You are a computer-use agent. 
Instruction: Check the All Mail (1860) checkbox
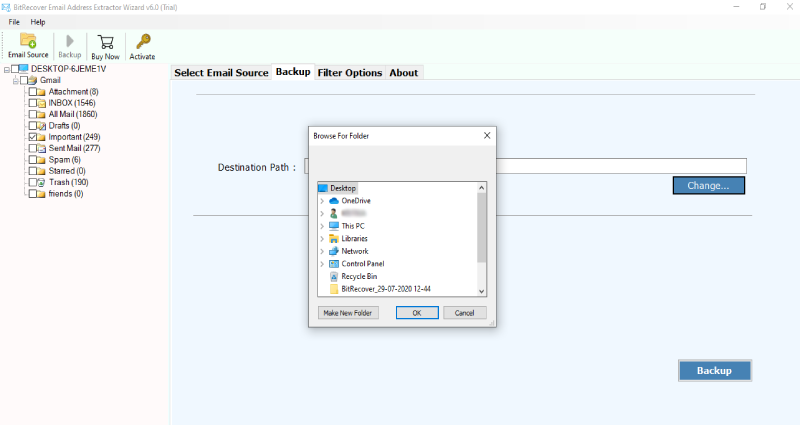point(33,114)
